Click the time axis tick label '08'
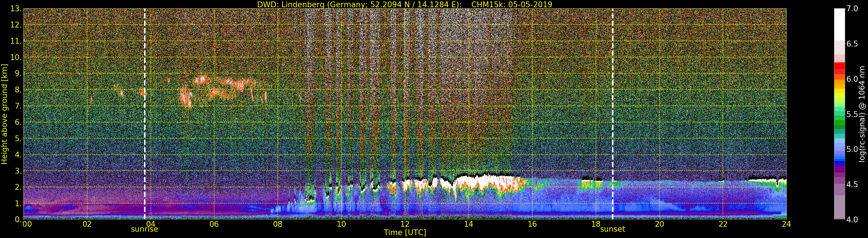 tap(278, 224)
